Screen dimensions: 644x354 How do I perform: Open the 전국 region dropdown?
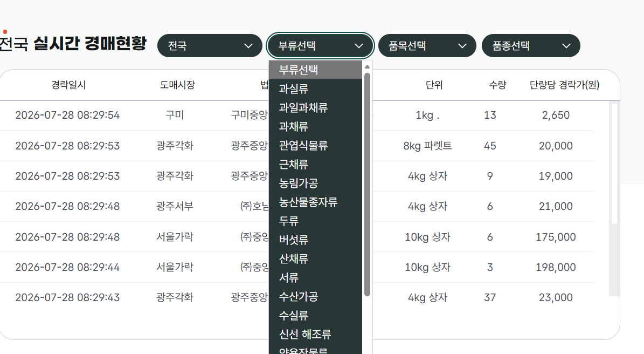click(210, 46)
